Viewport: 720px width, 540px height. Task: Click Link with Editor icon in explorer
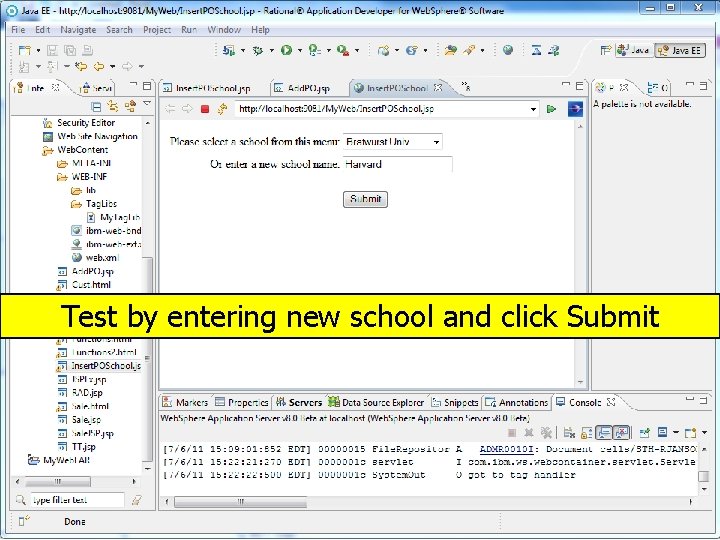(x=113, y=107)
